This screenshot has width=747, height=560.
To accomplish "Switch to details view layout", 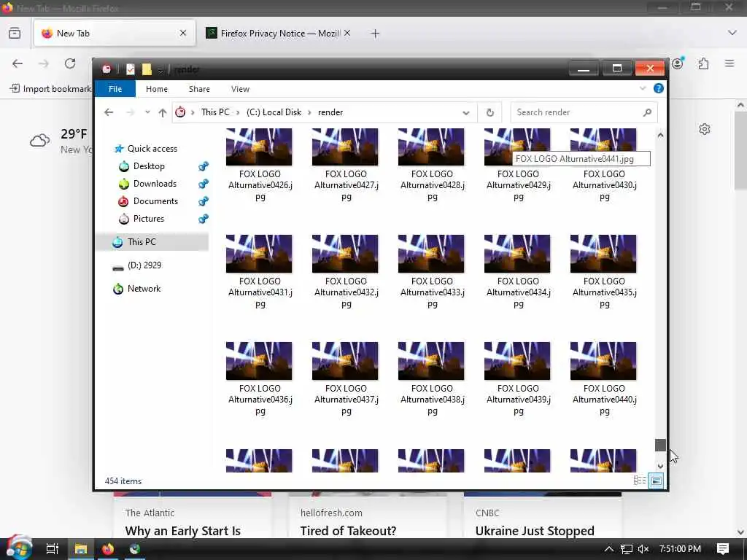I will tap(640, 481).
